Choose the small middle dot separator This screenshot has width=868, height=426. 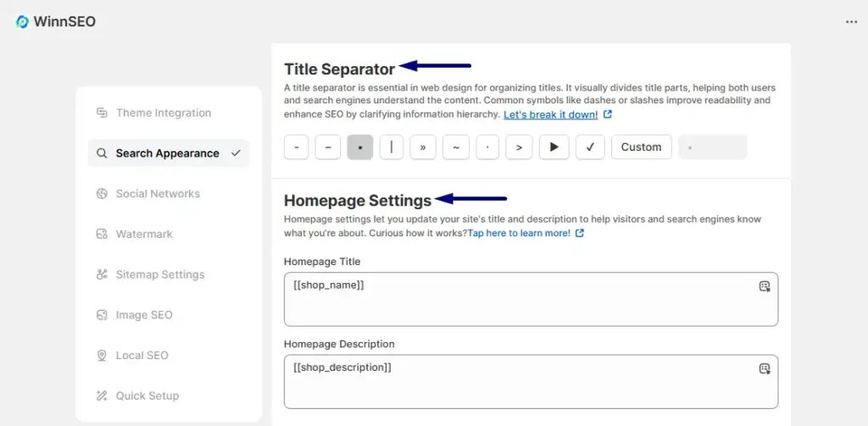(x=487, y=147)
